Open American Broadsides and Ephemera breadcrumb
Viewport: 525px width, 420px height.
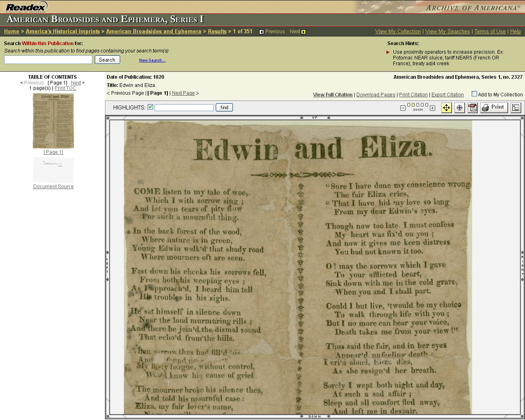point(154,32)
